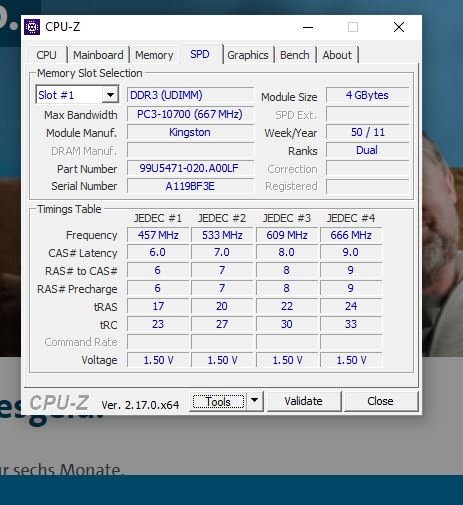Click the Tools button
This screenshot has height=505, width=463.
(218, 401)
